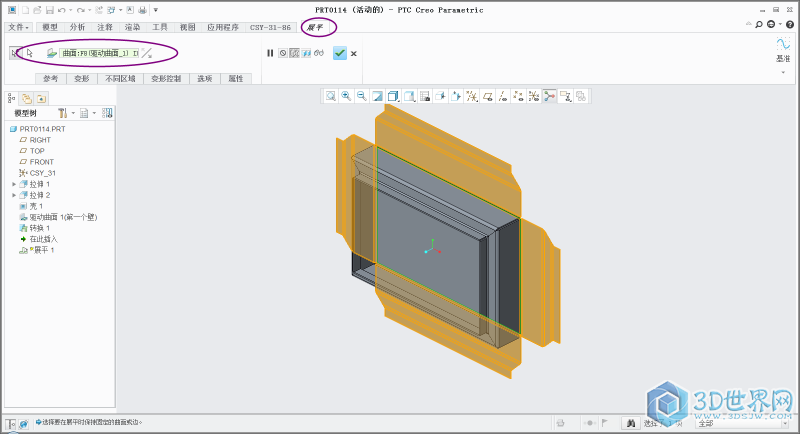Click the Refit view icon in graphics toolbar
The height and width of the screenshot is (434, 800).
(x=331, y=96)
